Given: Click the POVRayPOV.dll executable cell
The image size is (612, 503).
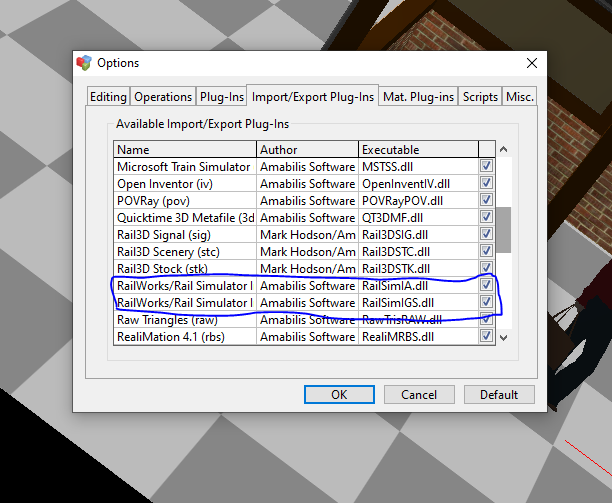Looking at the screenshot, I should (418, 201).
